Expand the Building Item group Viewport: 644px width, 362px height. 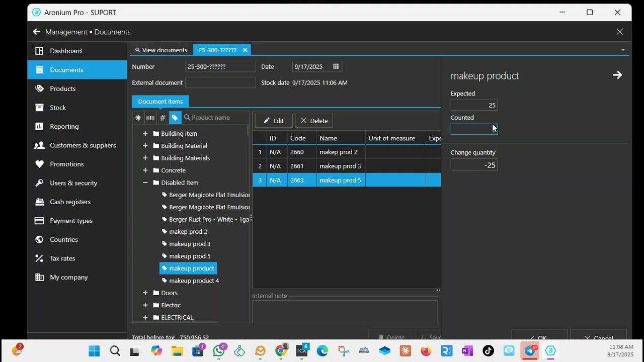click(145, 133)
